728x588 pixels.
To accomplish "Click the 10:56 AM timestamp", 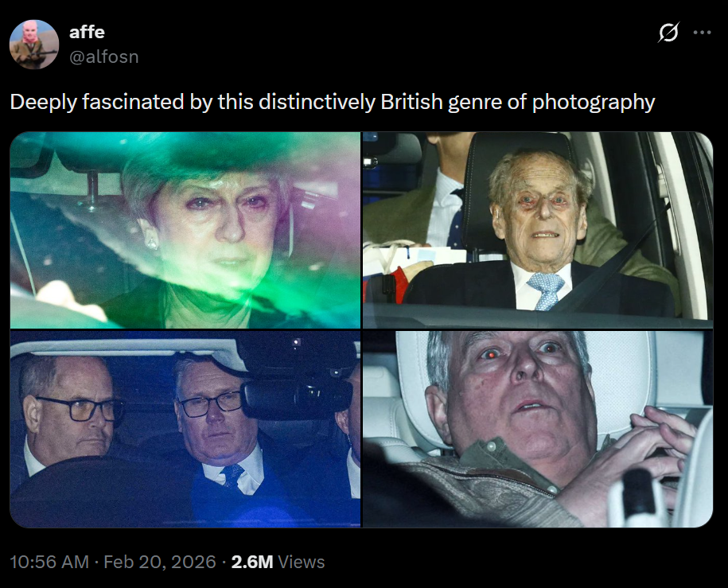I will (49, 562).
